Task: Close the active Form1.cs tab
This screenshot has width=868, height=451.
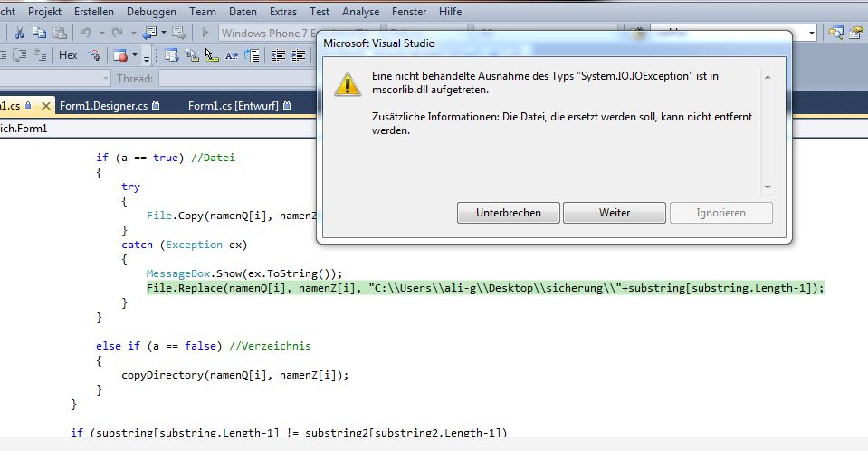Action: click(x=46, y=106)
